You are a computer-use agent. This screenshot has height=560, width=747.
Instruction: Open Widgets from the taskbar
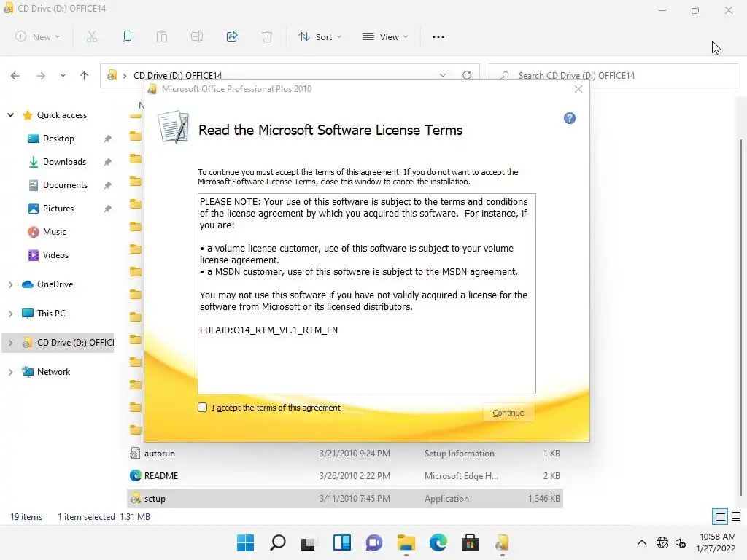coord(342,542)
